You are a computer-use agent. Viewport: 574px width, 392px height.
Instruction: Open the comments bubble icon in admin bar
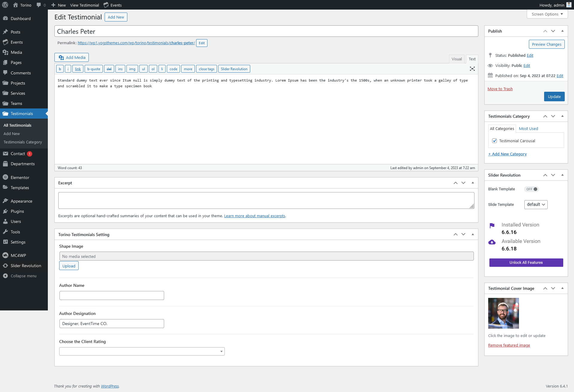tap(39, 5)
